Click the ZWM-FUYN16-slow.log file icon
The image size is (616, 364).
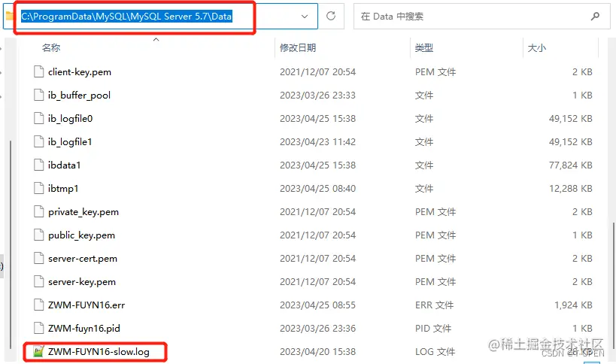coord(38,351)
